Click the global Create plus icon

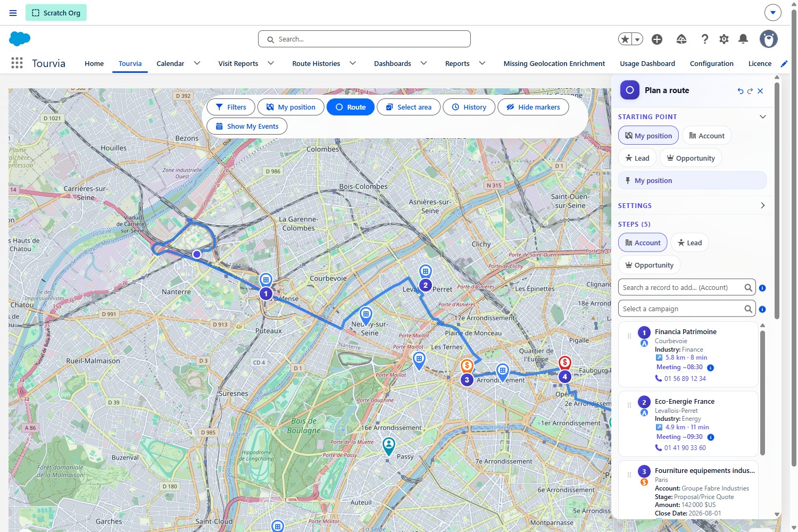[x=657, y=39]
